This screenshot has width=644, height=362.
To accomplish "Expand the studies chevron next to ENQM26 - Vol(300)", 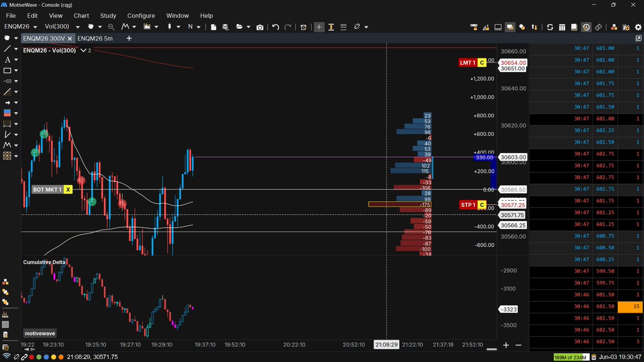I will tap(83, 50).
